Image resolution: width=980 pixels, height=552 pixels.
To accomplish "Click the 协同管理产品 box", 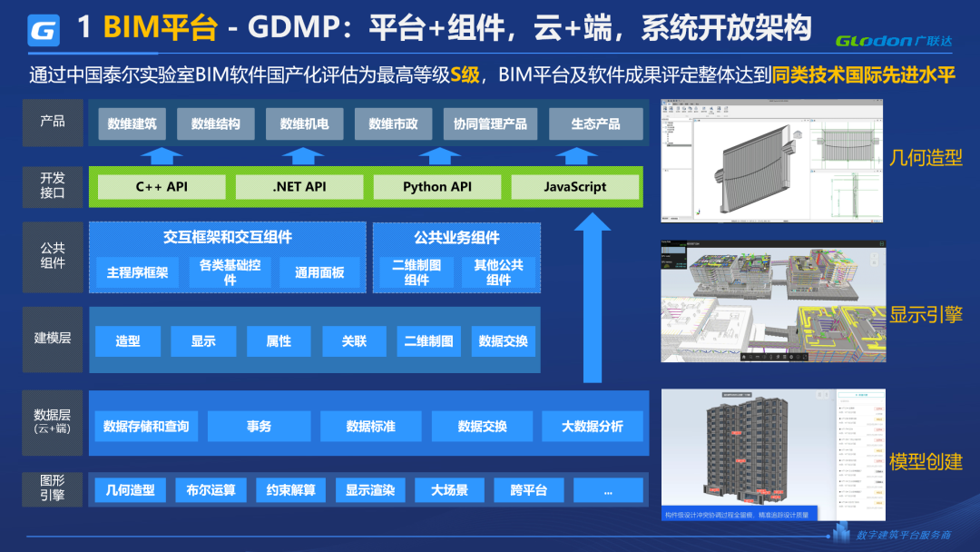I will point(490,123).
